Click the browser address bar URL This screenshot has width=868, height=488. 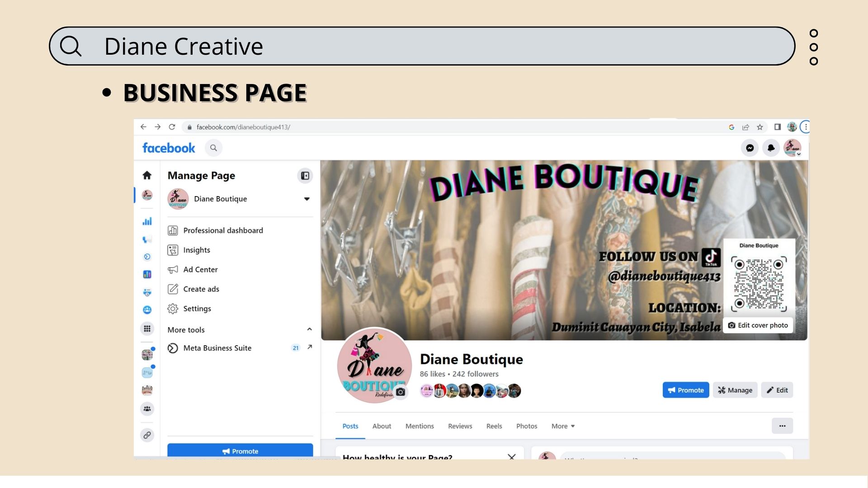click(243, 127)
